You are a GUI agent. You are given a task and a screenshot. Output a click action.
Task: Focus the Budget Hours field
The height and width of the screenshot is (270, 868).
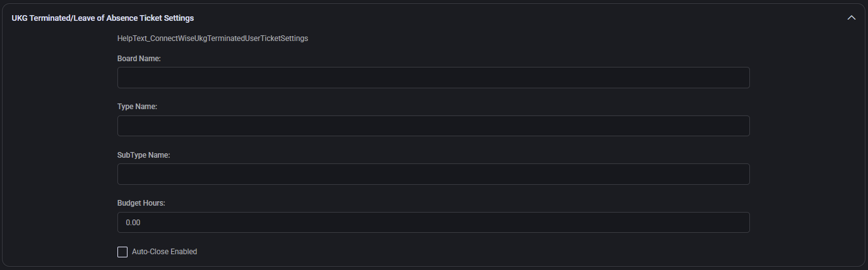pos(433,222)
